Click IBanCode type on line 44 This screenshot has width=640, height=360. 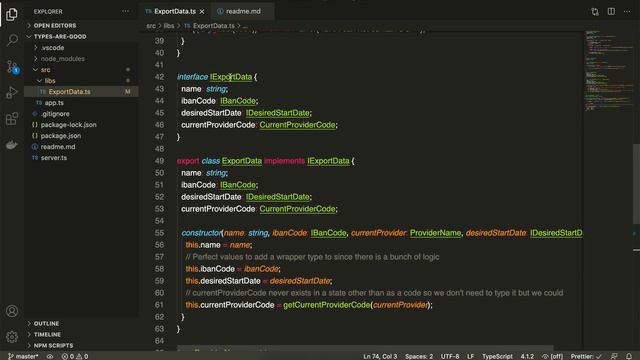point(238,101)
